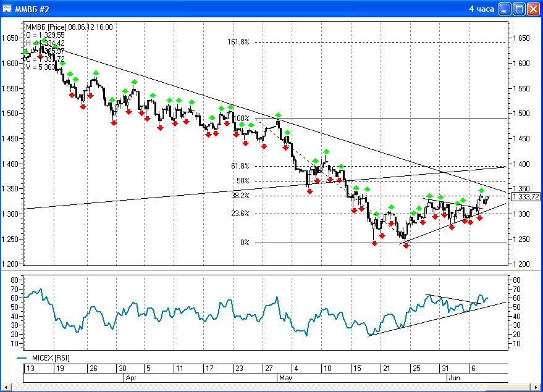Close the ММВБ #2 chart window
Image resolution: width=543 pixels, height=392 pixels.
[533, 9]
